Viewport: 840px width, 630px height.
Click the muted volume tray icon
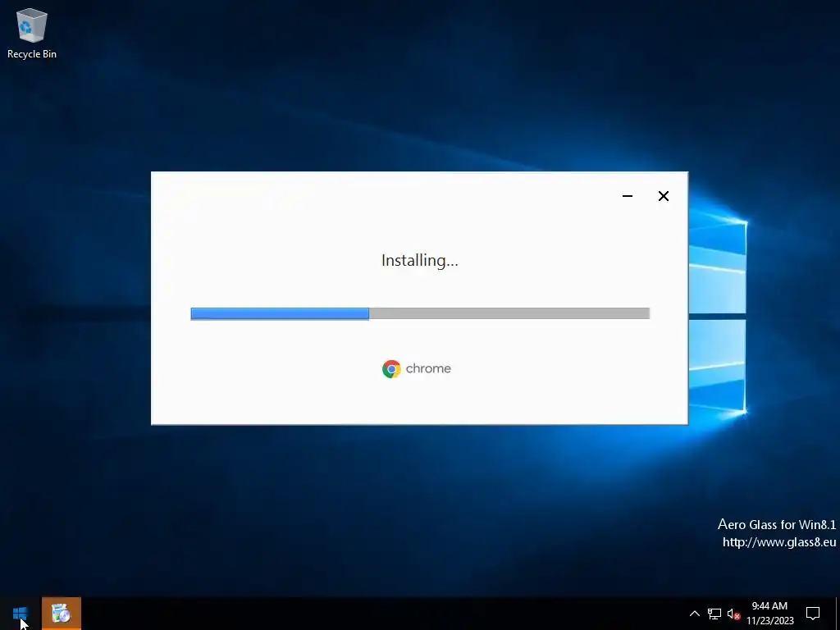(733, 614)
